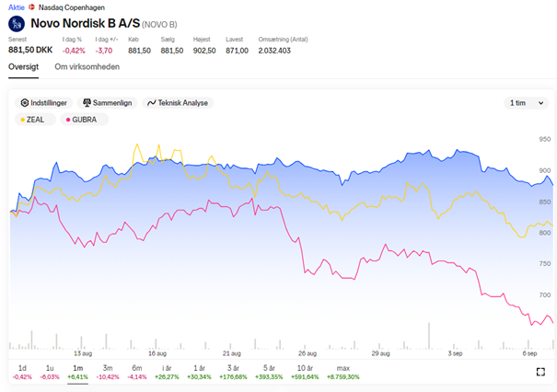Expand the 1 tim interval dropdown

click(526, 103)
